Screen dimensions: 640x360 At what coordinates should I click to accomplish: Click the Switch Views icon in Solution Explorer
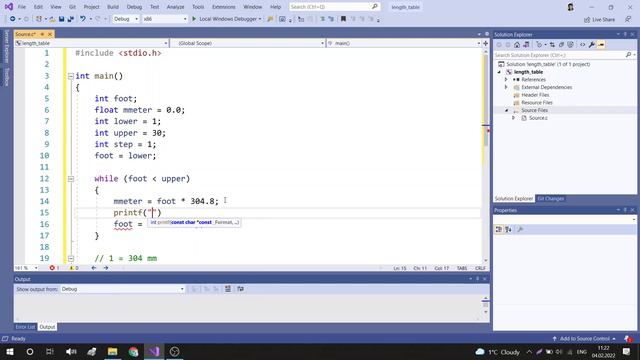(526, 45)
